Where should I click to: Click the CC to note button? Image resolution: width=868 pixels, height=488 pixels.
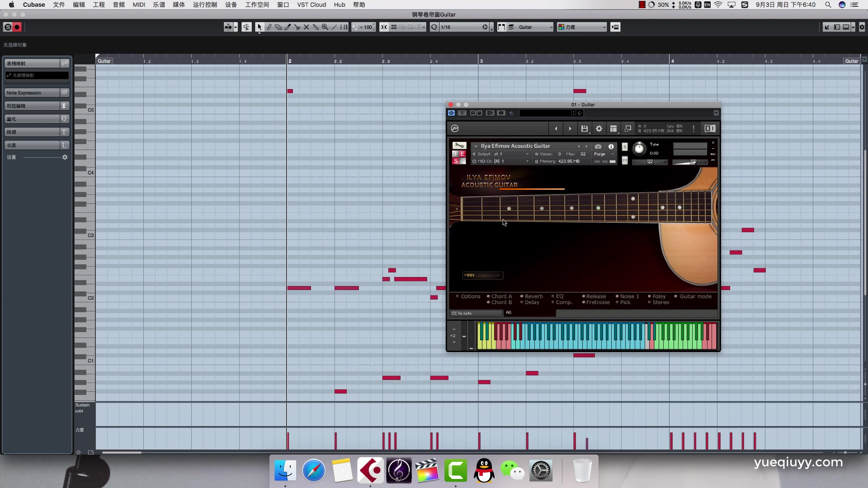point(476,313)
